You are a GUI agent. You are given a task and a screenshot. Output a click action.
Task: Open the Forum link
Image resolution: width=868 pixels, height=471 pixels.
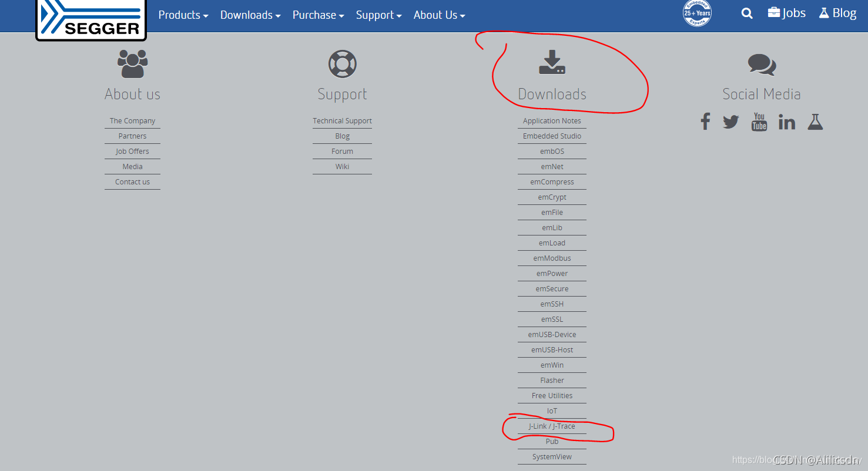click(x=342, y=152)
